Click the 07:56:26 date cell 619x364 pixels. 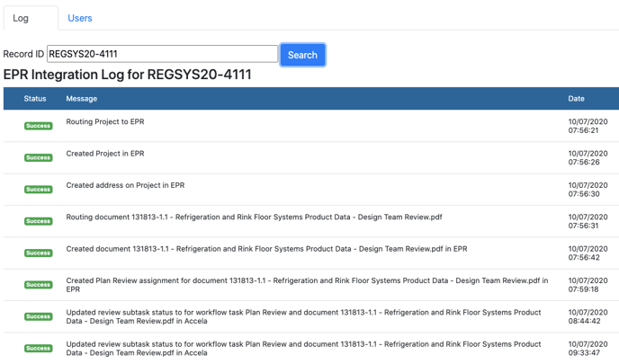click(x=588, y=158)
